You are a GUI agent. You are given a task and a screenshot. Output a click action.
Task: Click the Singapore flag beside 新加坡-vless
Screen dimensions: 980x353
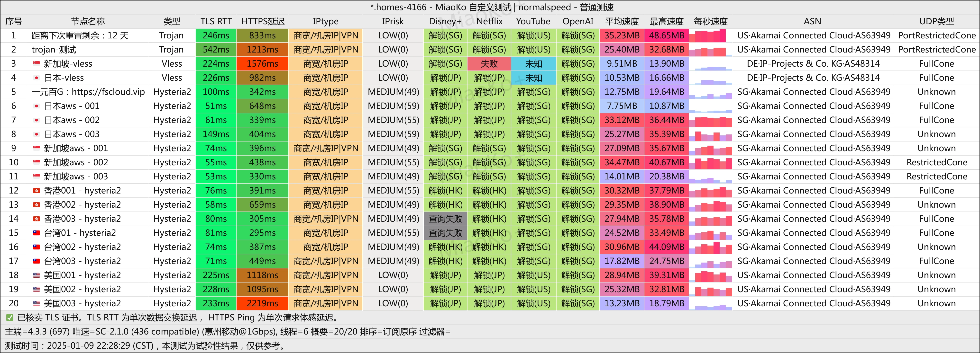coord(37,63)
